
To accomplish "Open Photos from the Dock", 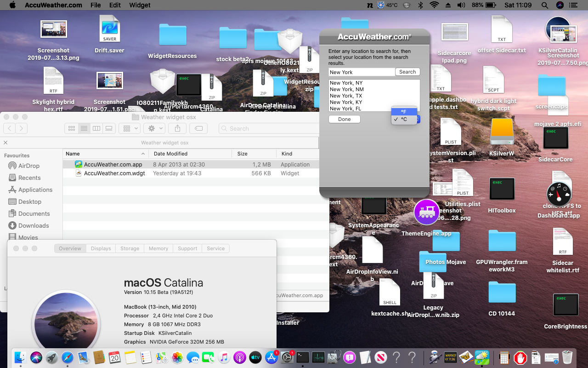I will [177, 357].
